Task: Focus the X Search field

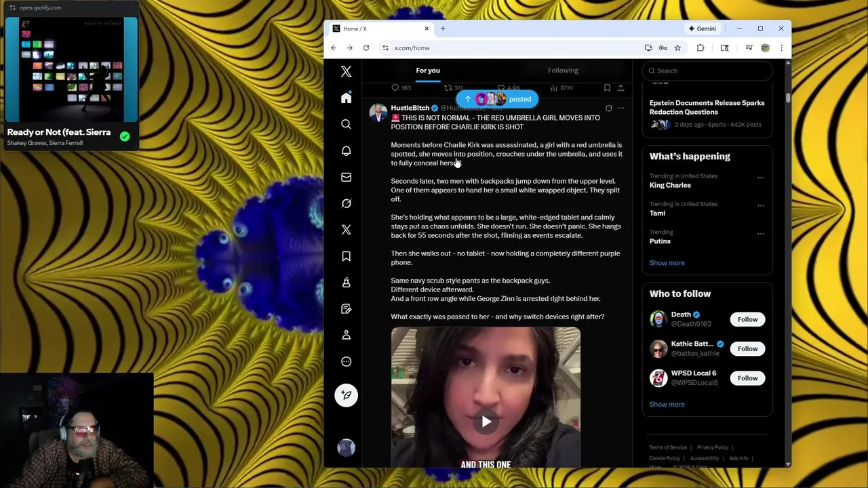Action: (x=707, y=70)
